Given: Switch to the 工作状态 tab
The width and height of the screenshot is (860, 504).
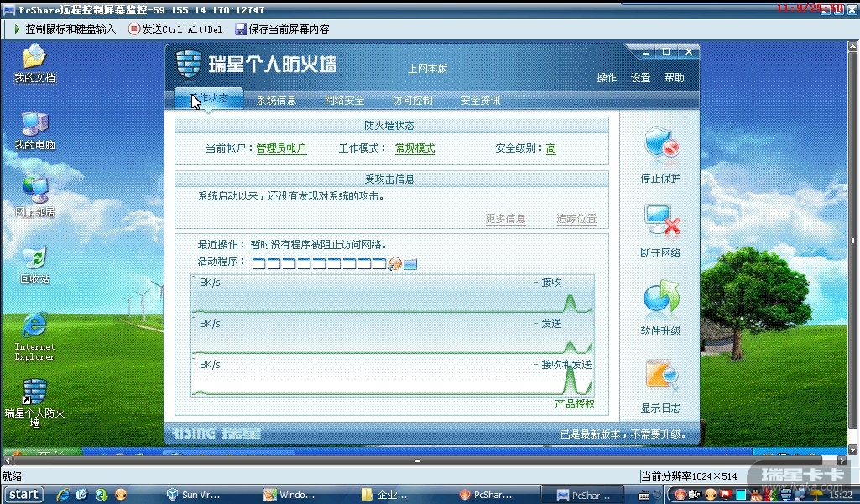Looking at the screenshot, I should point(209,98).
